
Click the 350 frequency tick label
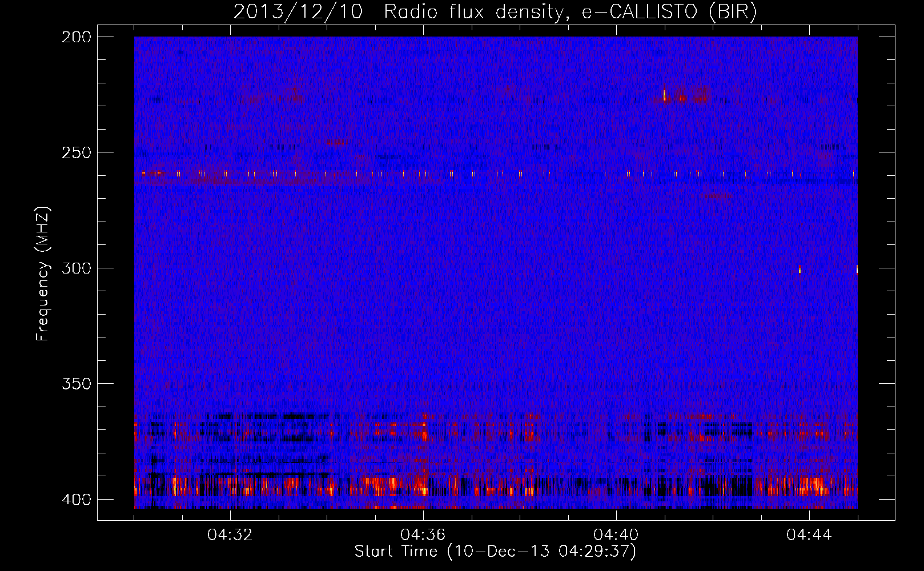77,383
